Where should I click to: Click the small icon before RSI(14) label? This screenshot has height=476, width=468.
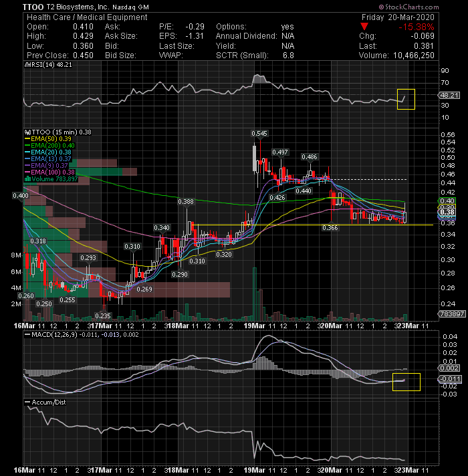click(27, 65)
